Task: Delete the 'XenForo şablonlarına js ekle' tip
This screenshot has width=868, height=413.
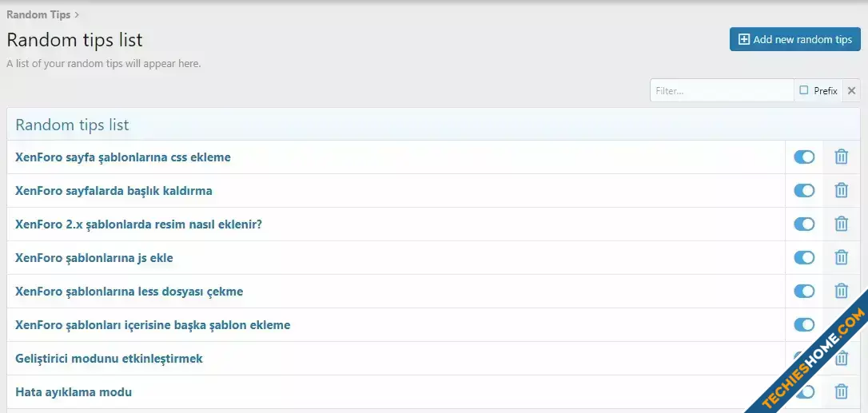Action: pyautogui.click(x=841, y=257)
